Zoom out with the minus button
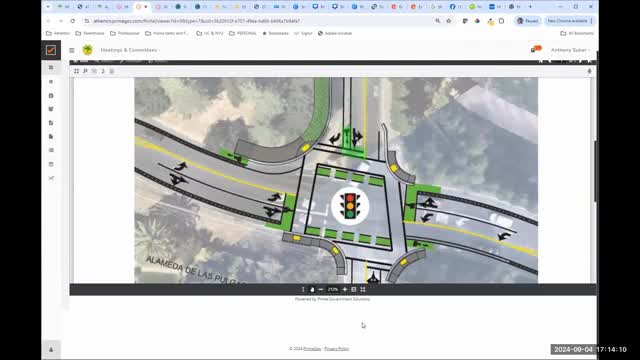This screenshot has width=640, height=360. click(321, 289)
